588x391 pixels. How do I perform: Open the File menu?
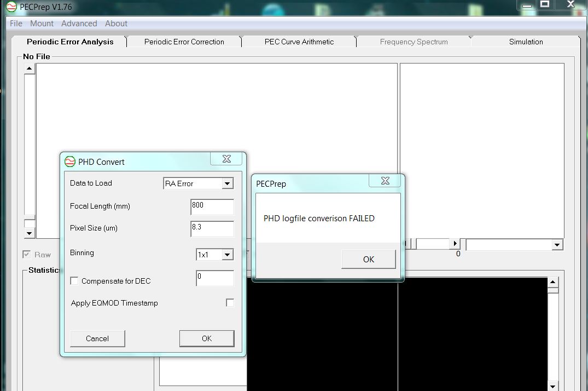click(16, 24)
